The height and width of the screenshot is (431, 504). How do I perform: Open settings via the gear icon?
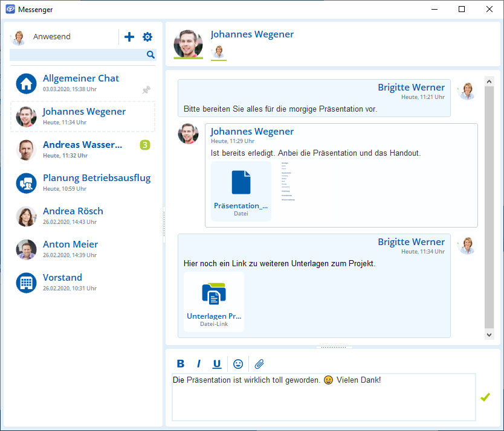[147, 37]
